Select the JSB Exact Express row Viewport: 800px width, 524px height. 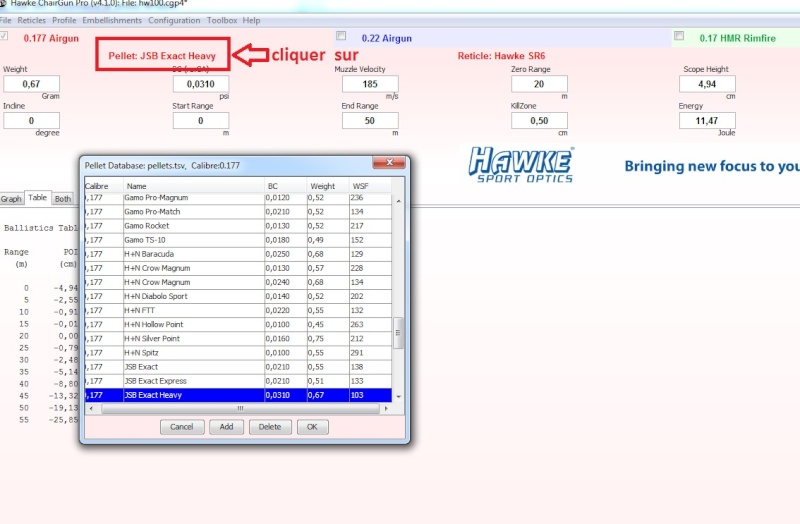click(x=238, y=381)
